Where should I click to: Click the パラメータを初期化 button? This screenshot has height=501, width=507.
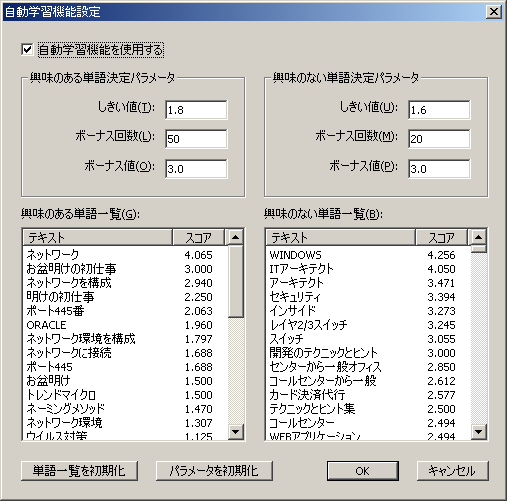[x=214, y=471]
